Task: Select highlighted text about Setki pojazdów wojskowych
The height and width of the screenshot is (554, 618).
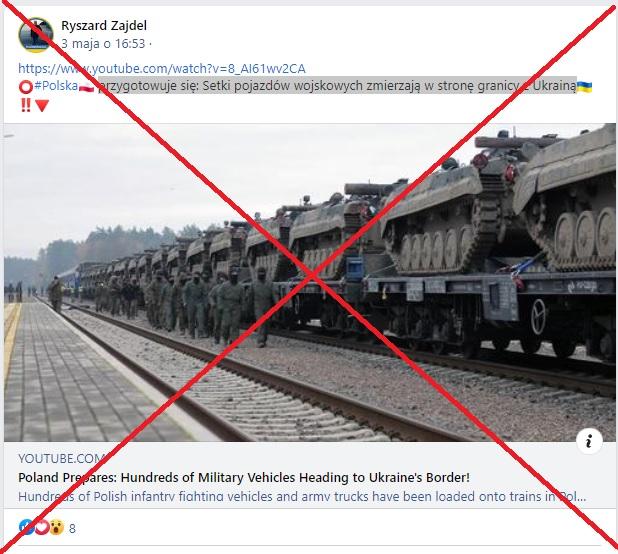Action: point(338,86)
